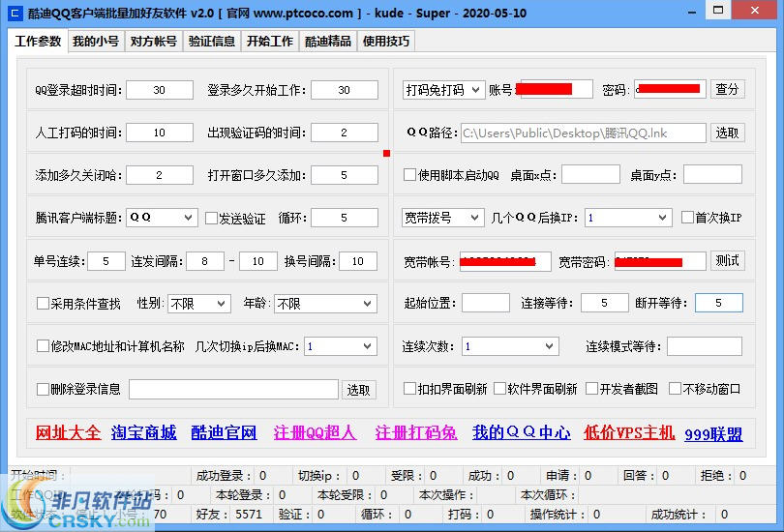Go to the 验证信息 tab

(x=212, y=41)
